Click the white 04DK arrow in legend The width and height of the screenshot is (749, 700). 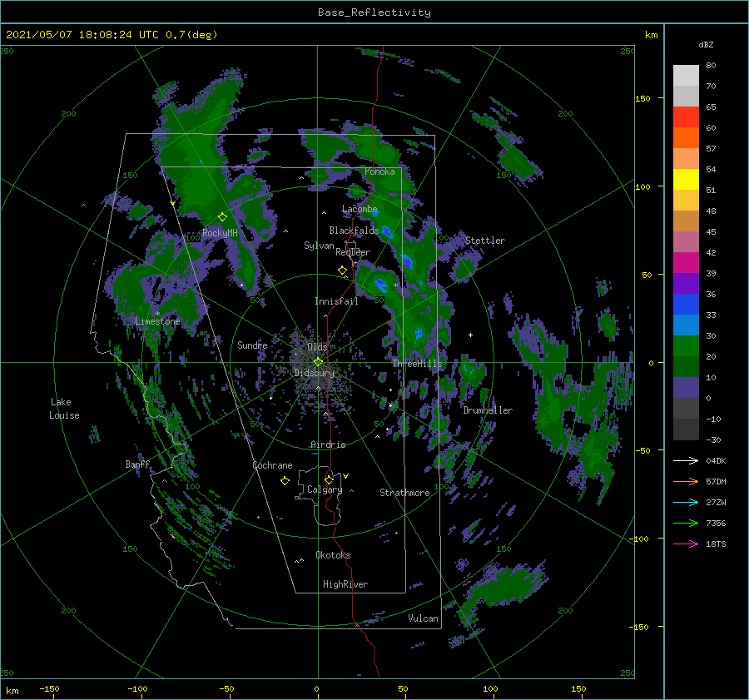coord(686,460)
